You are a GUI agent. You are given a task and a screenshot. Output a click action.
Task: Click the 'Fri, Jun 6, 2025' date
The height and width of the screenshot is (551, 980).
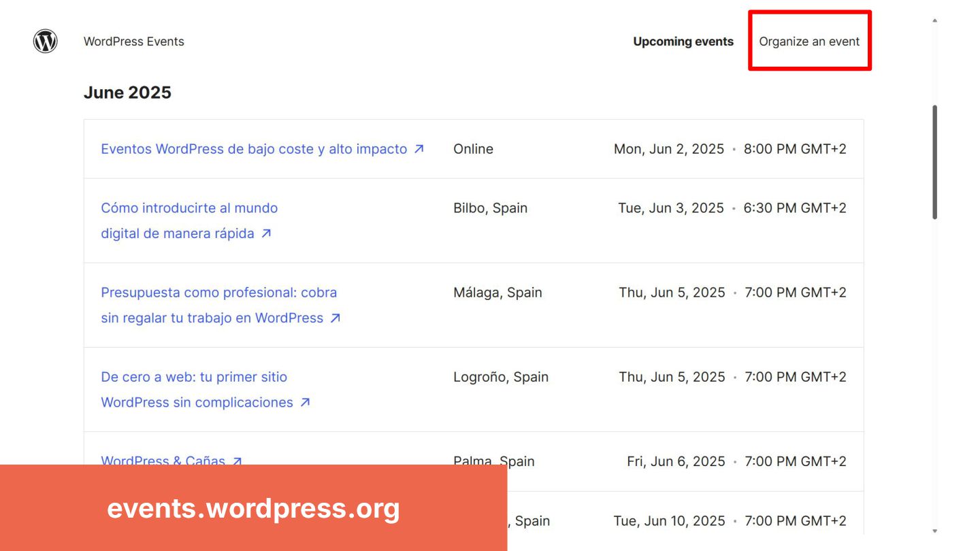click(676, 460)
